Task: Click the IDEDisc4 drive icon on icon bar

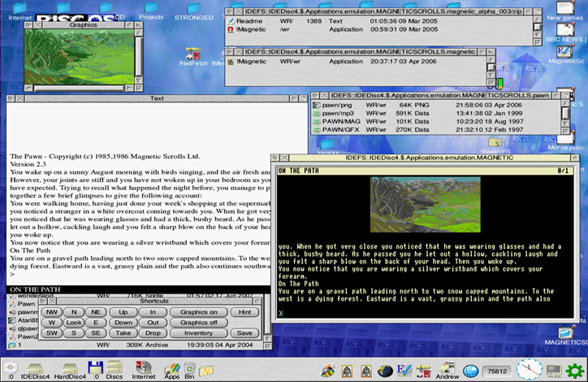Action: click(37, 367)
